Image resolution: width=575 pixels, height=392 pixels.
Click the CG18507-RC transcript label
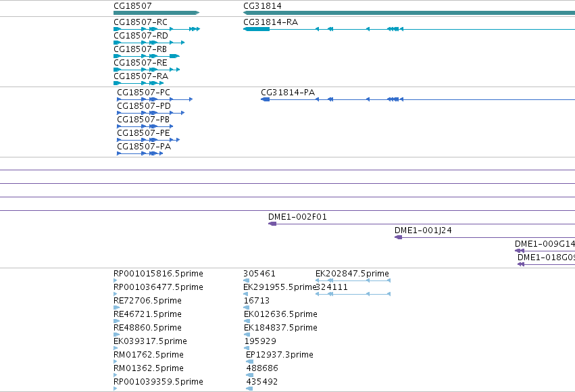[141, 22]
